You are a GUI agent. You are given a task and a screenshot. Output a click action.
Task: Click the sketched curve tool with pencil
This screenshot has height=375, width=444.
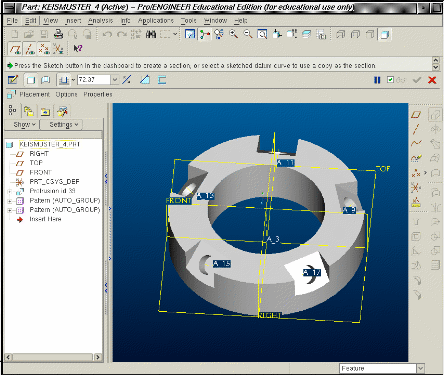pyautogui.click(x=416, y=158)
